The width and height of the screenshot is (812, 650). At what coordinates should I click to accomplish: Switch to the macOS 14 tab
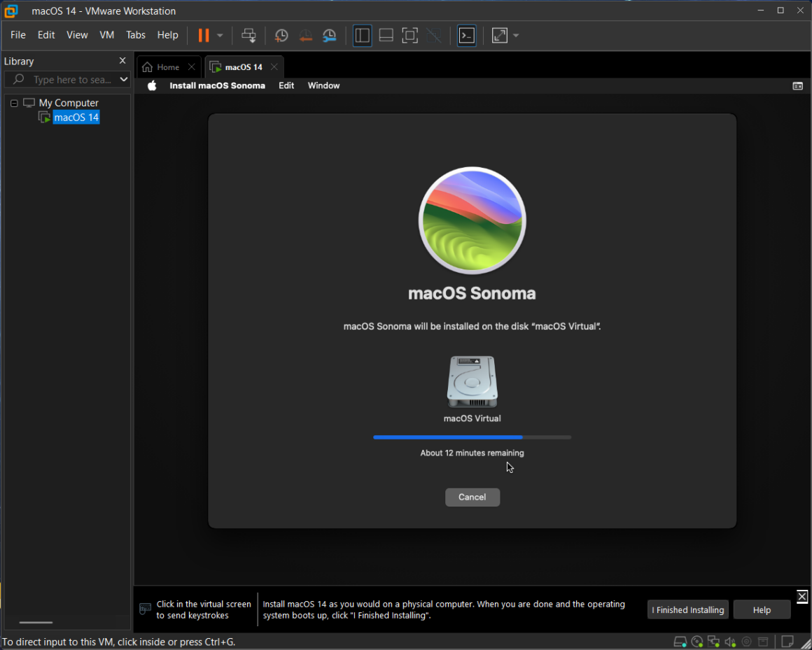pyautogui.click(x=244, y=66)
